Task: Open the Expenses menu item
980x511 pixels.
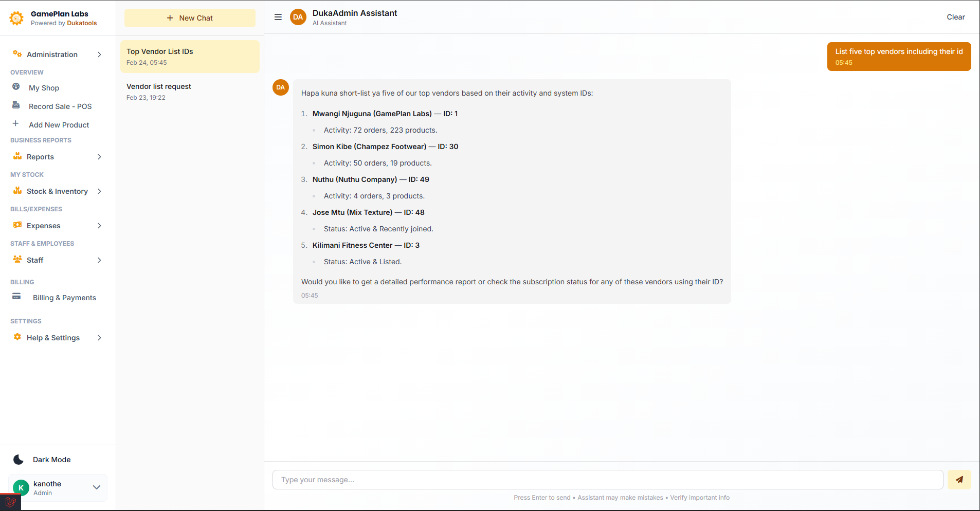Action: (x=57, y=226)
